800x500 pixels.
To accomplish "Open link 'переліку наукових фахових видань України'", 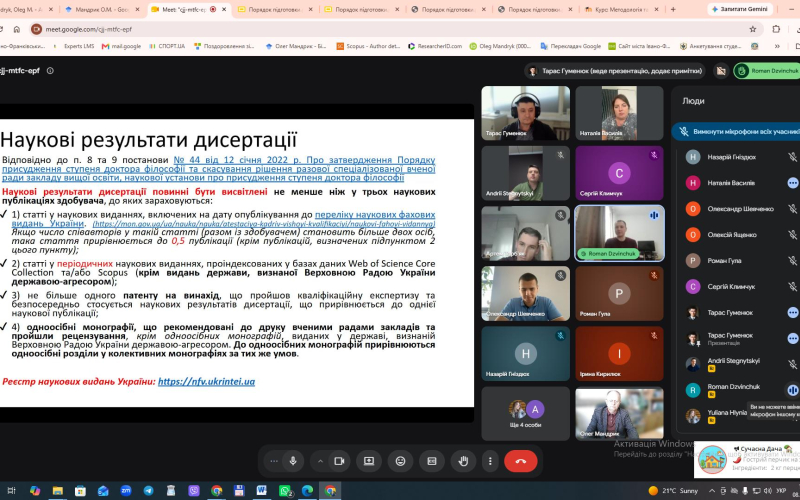I will tap(223, 219).
